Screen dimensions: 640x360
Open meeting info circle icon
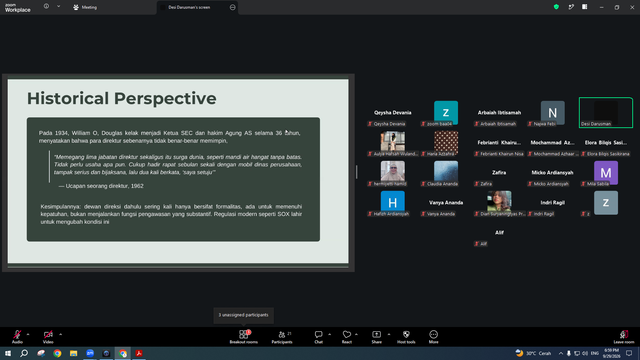[x=46, y=7]
